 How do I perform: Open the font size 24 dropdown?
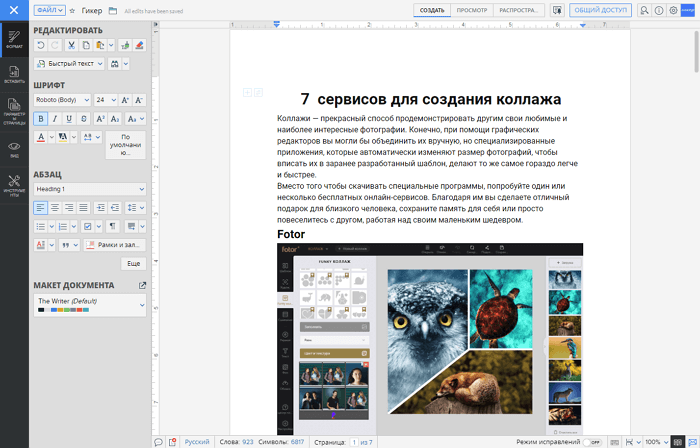(106, 100)
